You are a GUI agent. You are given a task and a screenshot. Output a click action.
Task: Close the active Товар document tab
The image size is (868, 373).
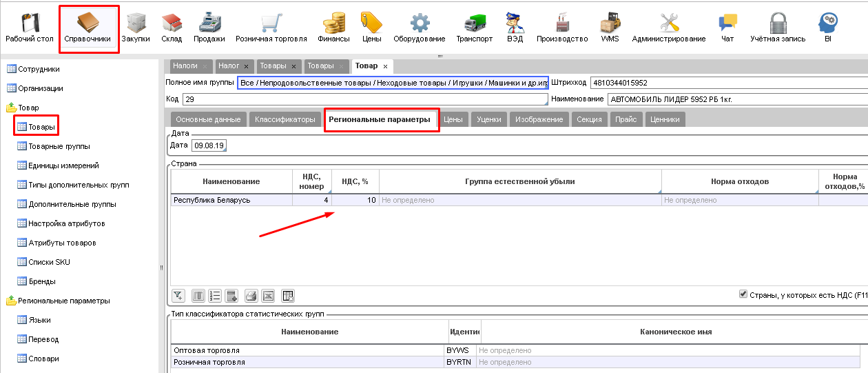[386, 66]
